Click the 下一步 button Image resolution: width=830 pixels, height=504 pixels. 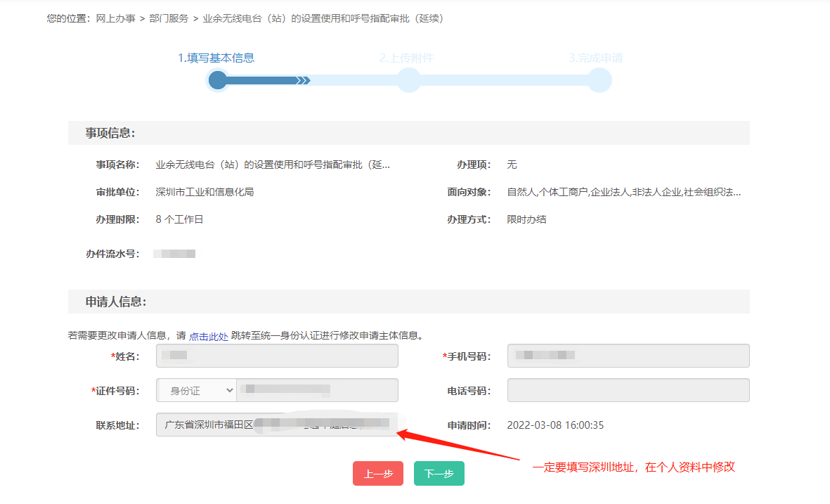coord(439,473)
